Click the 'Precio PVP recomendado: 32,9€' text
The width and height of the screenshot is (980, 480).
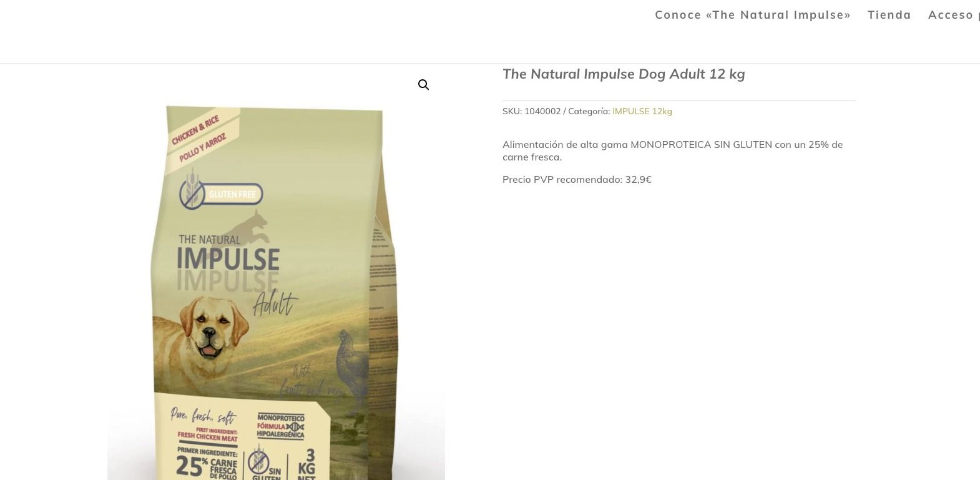[x=577, y=180]
